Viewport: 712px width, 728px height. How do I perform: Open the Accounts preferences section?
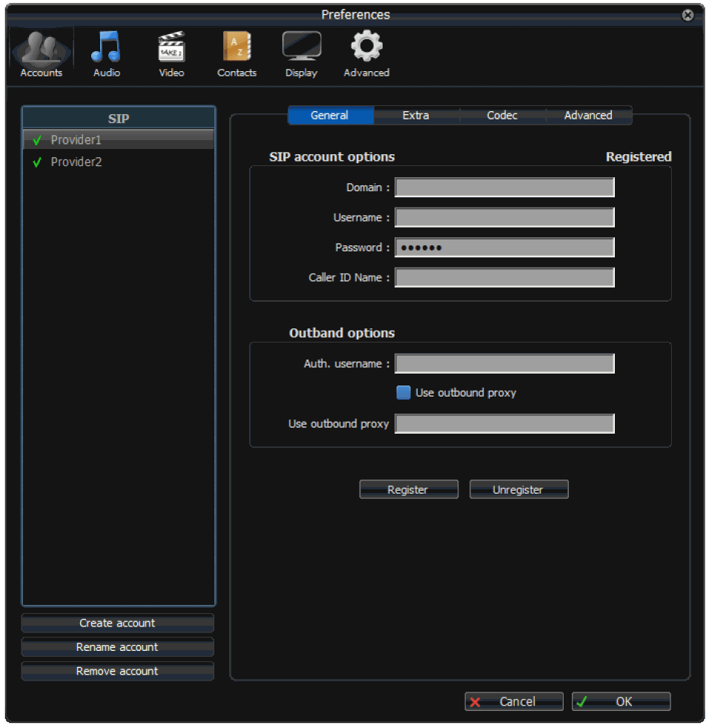[x=41, y=54]
